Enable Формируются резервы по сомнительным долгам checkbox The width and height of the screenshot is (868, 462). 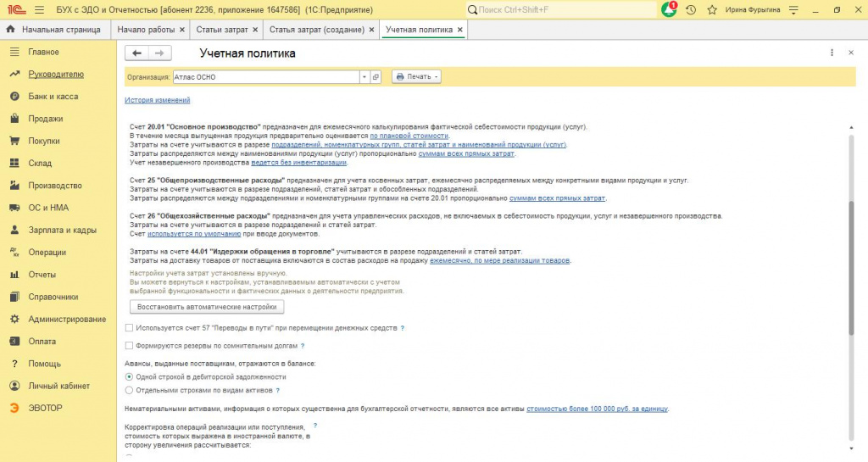click(x=129, y=345)
